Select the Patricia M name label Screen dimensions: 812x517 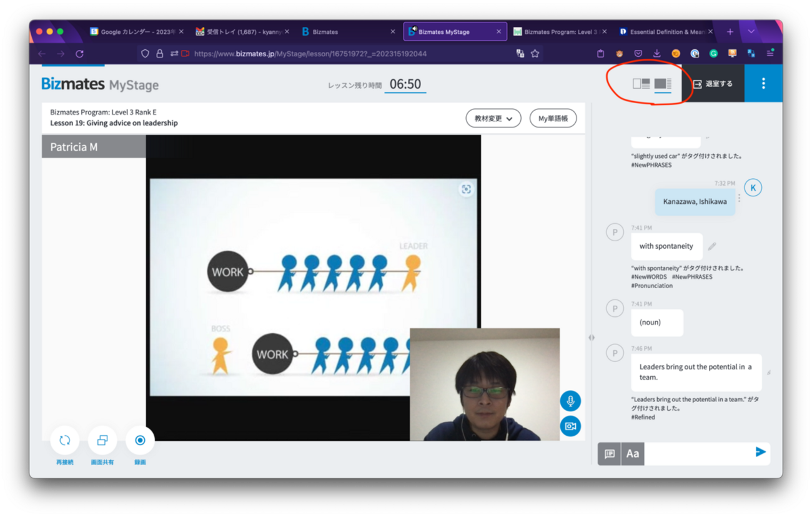(74, 147)
